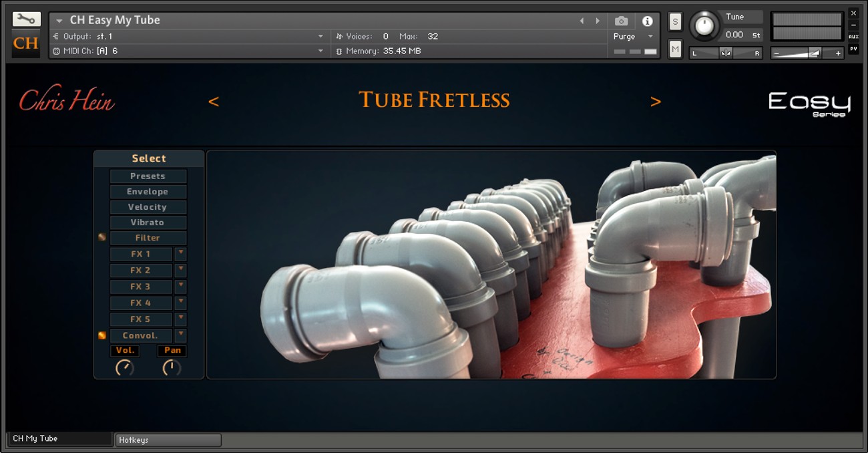Viewport: 868px width, 453px height.
Task: Close the instrument with the X button
Action: click(x=853, y=13)
